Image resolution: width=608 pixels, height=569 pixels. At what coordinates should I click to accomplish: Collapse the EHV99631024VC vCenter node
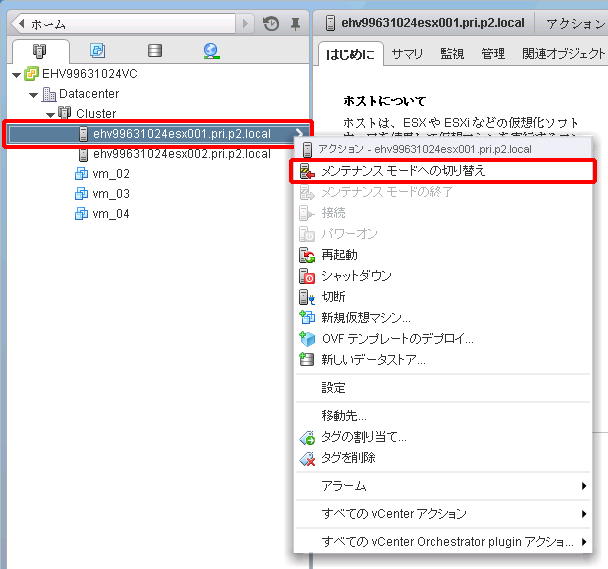click(16, 75)
